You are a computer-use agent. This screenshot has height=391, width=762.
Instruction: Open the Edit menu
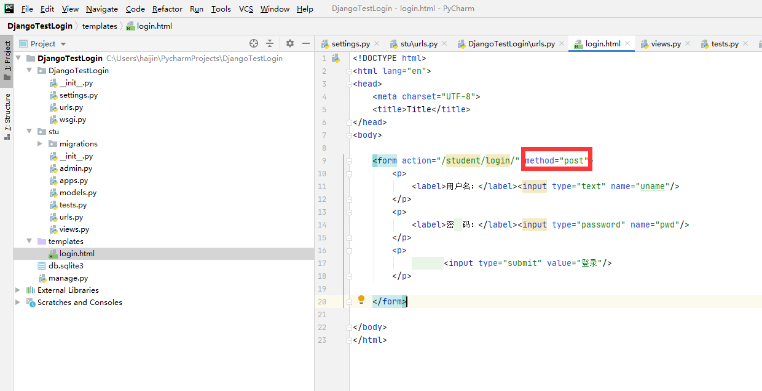pyautogui.click(x=47, y=9)
